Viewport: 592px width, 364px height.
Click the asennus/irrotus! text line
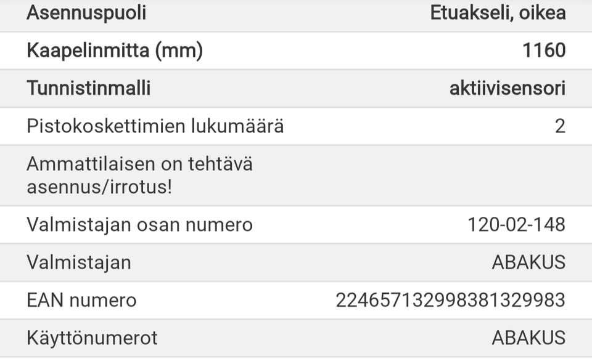click(x=99, y=187)
